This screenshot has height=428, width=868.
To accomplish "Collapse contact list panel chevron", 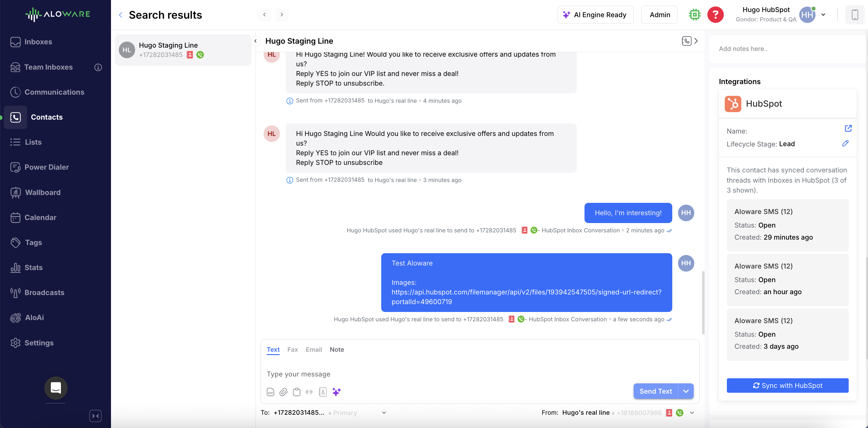I will coord(255,41).
